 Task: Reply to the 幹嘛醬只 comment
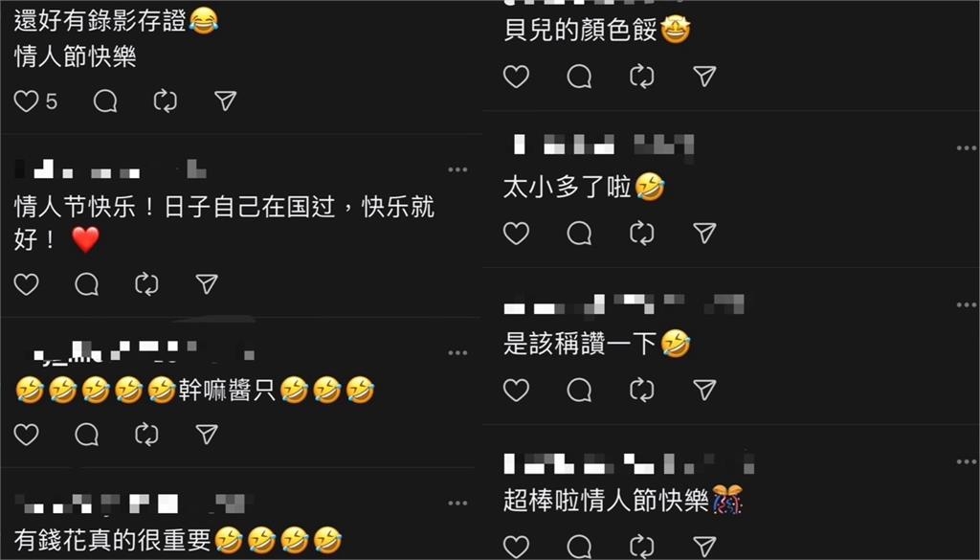click(x=86, y=435)
